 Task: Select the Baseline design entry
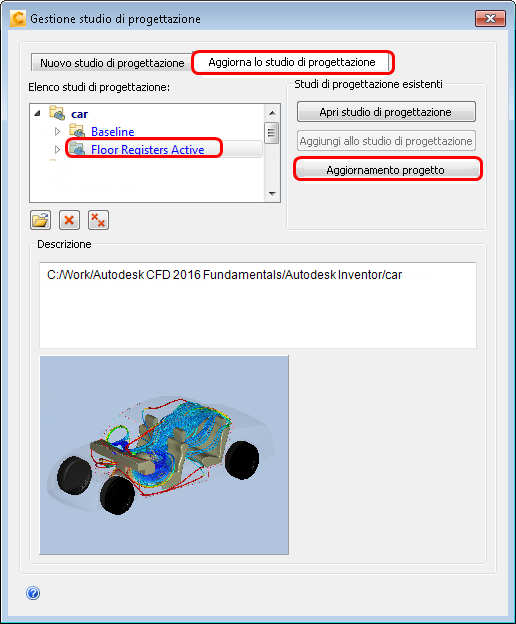coord(113,131)
